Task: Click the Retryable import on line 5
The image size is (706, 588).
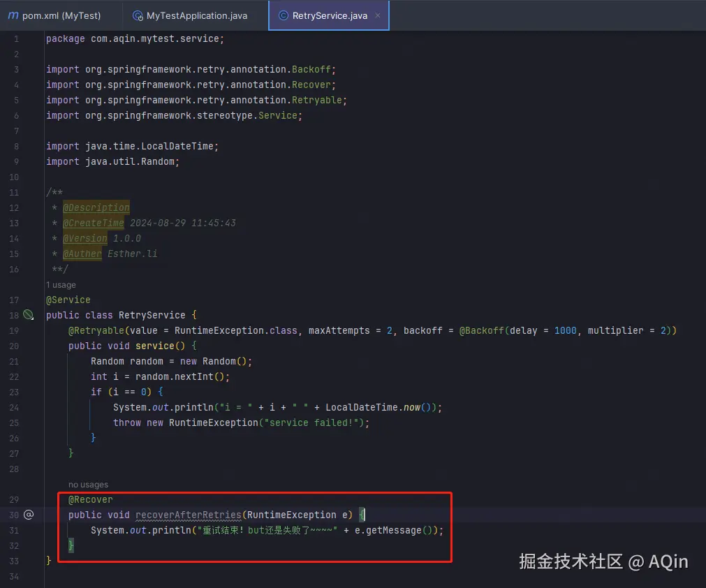Action: [316, 100]
